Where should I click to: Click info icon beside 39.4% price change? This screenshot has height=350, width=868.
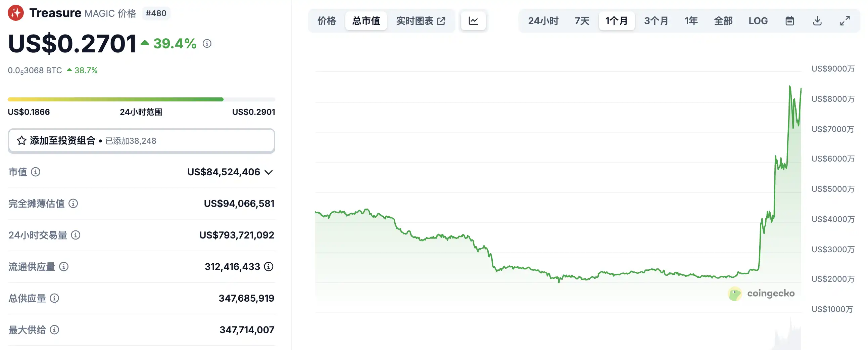point(207,43)
